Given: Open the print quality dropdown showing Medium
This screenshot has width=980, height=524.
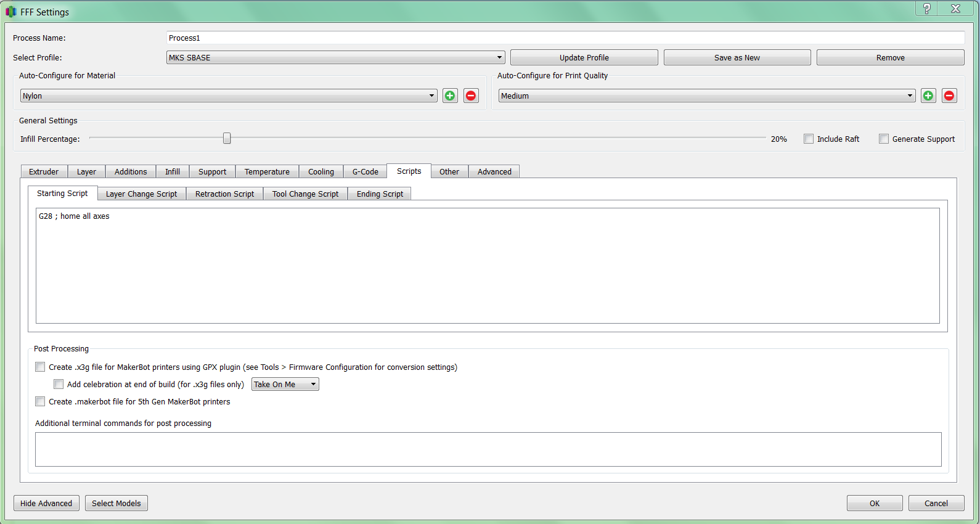Looking at the screenshot, I should click(707, 96).
